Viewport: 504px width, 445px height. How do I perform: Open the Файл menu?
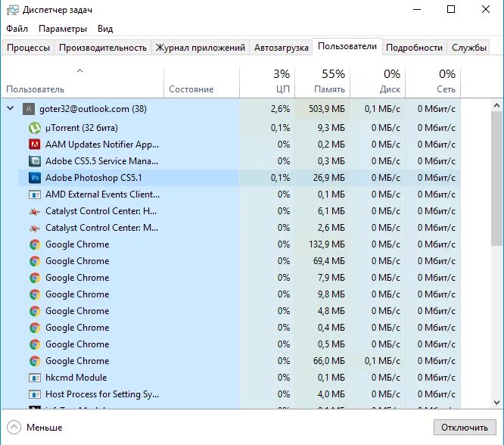pyautogui.click(x=17, y=29)
